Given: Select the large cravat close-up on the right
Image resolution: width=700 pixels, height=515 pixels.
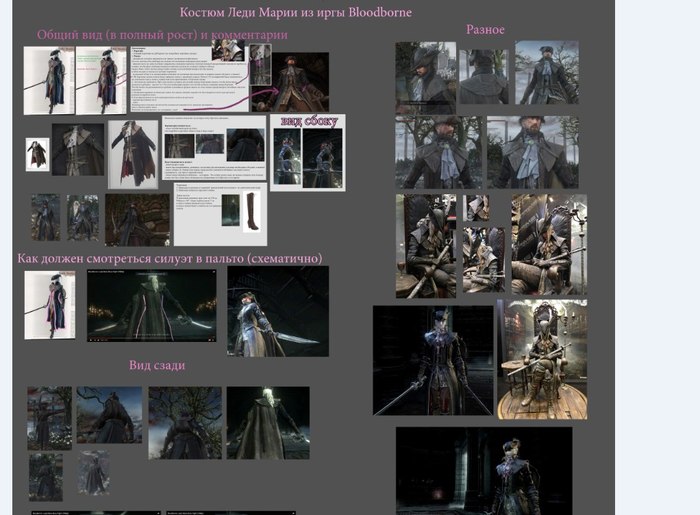Looking at the screenshot, I should tap(532, 152).
